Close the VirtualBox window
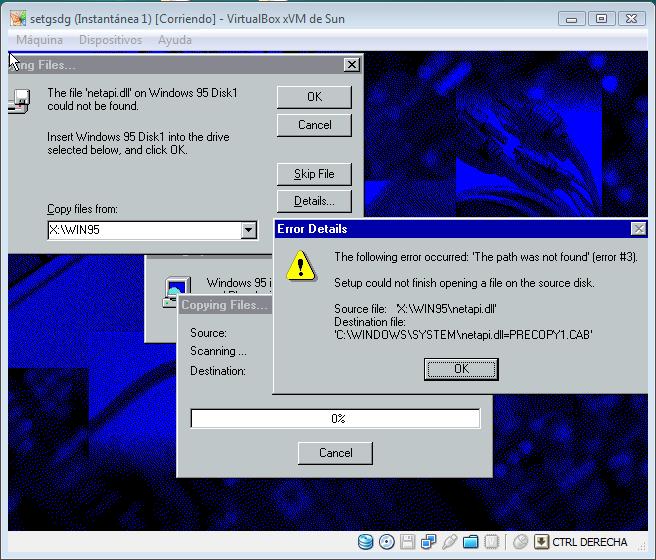656x560 pixels. [631, 19]
